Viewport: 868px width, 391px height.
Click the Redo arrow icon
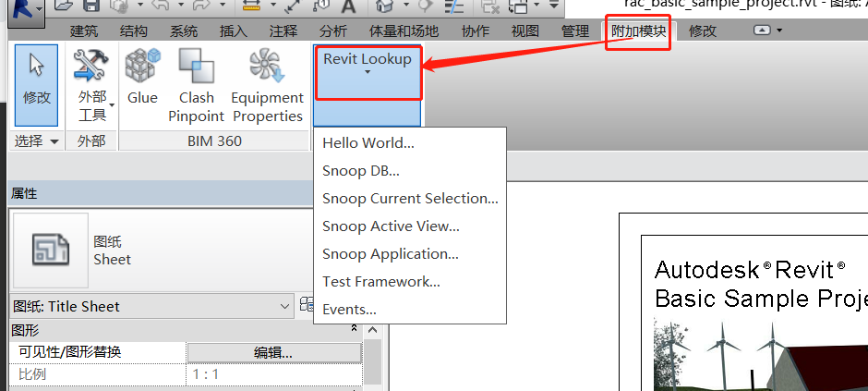pyautogui.click(x=200, y=6)
